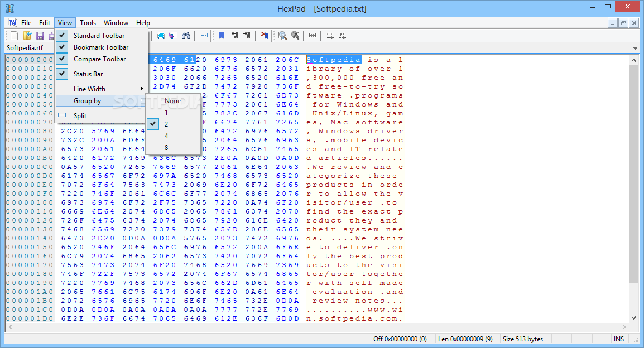644x348 pixels.
Task: Click the Find binoculars icon
Action: (x=186, y=36)
